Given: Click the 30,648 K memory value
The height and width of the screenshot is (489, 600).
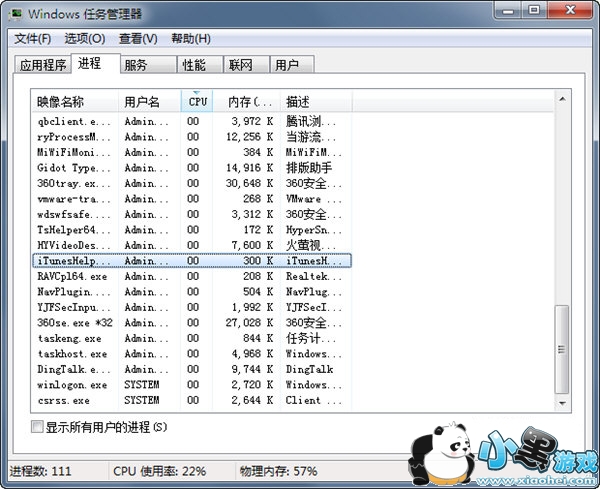Looking at the screenshot, I should [249, 184].
